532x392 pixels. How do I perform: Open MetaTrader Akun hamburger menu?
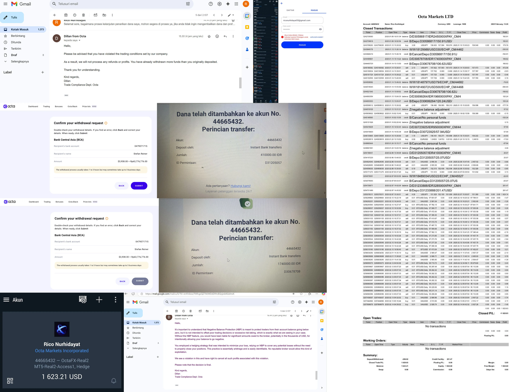click(x=6, y=300)
